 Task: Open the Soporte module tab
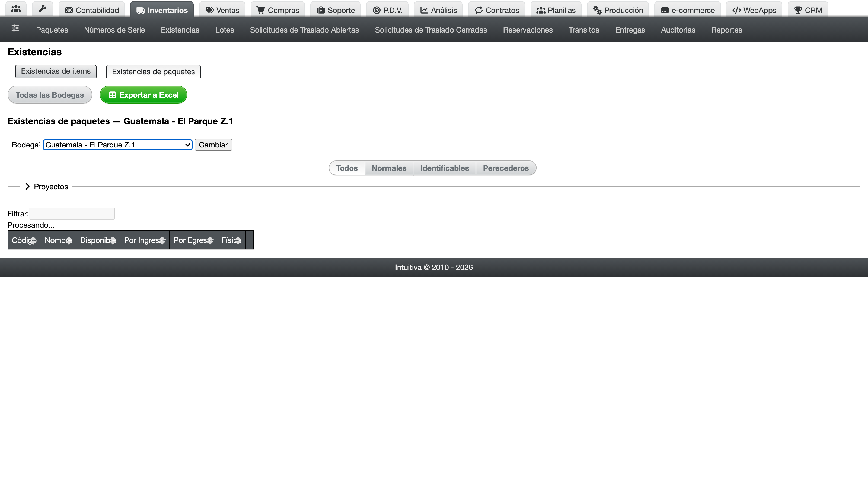(336, 10)
